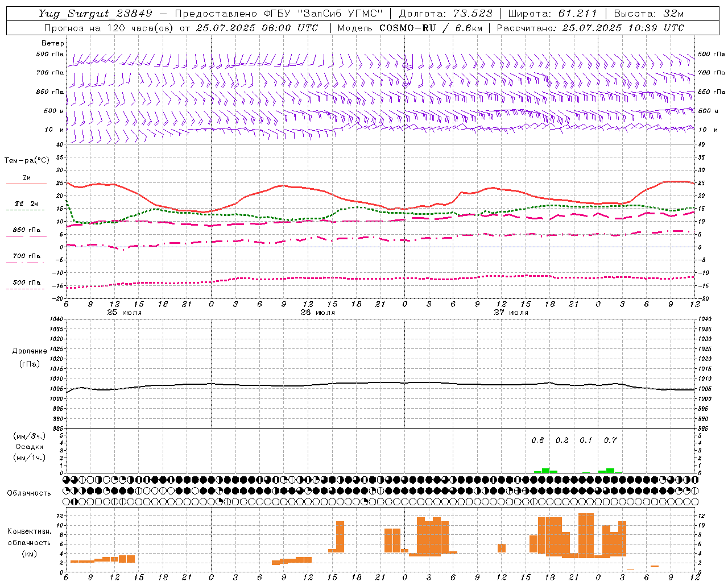Viewport: 728px width, 582px height.
Task: Click the 0.6 precipitation amount value
Action: point(537,440)
